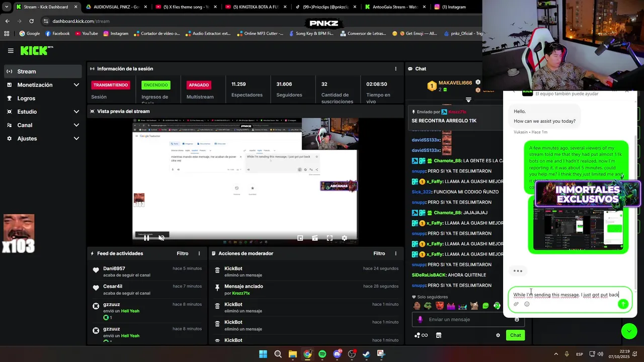Switch to X files theme song tab
The width and height of the screenshot is (644, 362).
pyautogui.click(x=186, y=7)
